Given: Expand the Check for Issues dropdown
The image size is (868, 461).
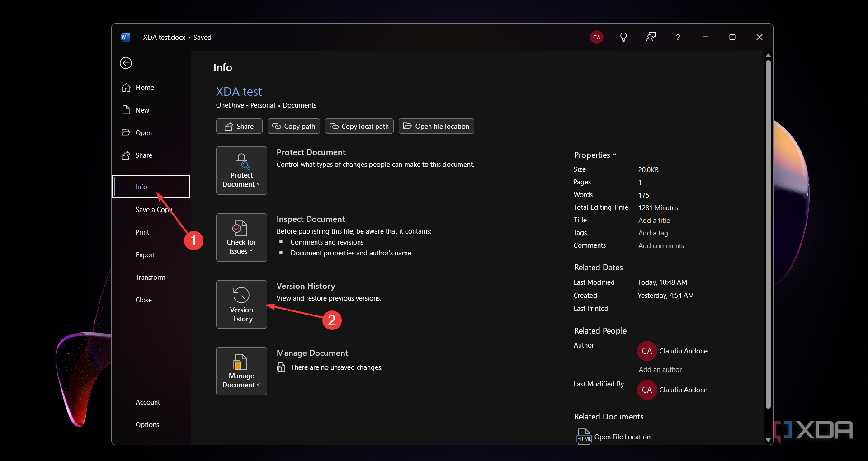Looking at the screenshot, I should 241,237.
